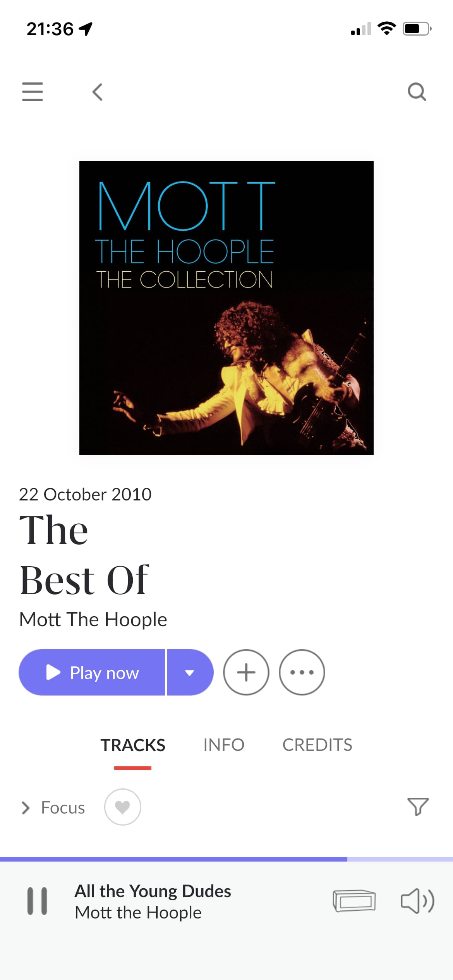Select the TRACKS tab
The width and height of the screenshot is (453, 980).
133,745
